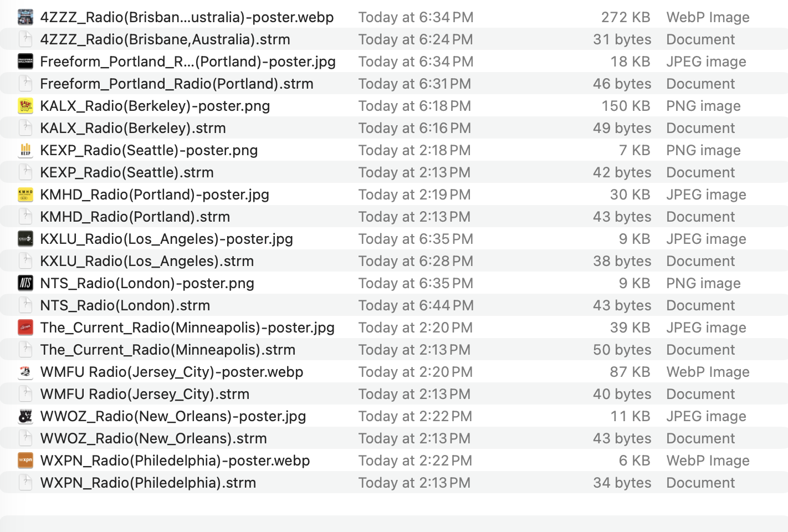
Task: Click the 42 bytes size value
Action: pos(622,172)
